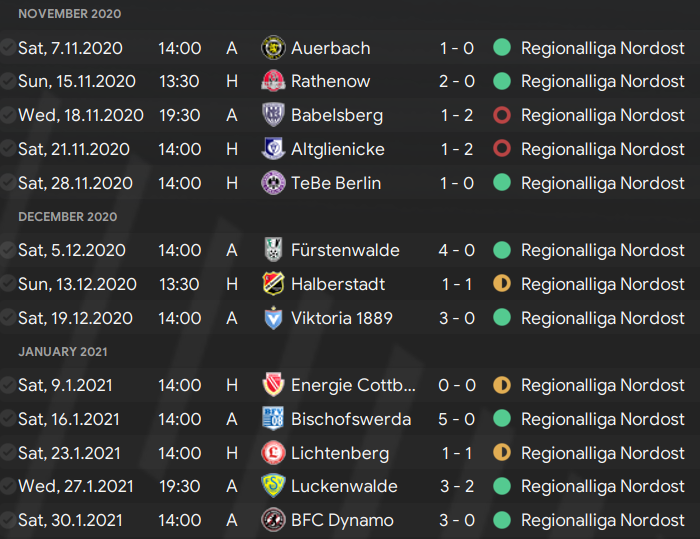The height and width of the screenshot is (539, 700).
Task: Click Regionalliga Nordost on the Viktoria 1889 row
Action: click(603, 318)
